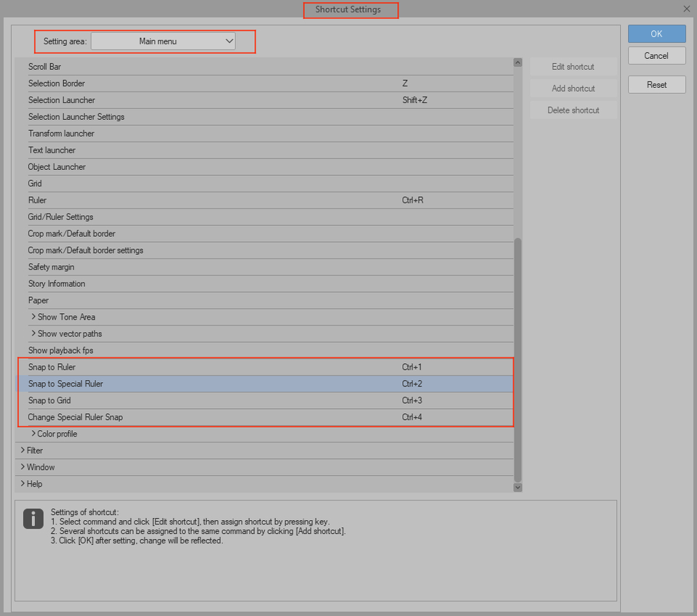Screen dimensions: 697x616
Task: Click the Delete shortcut button
Action: pyautogui.click(x=573, y=110)
